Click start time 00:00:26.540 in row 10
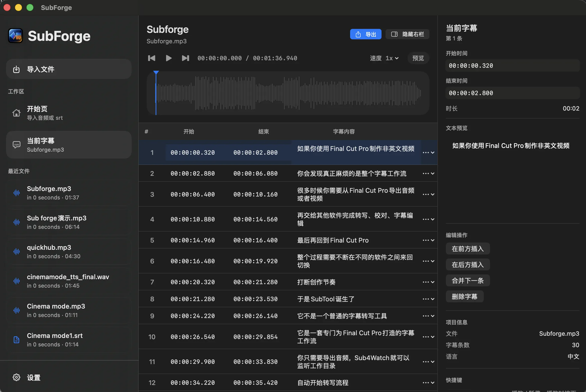 (193, 337)
